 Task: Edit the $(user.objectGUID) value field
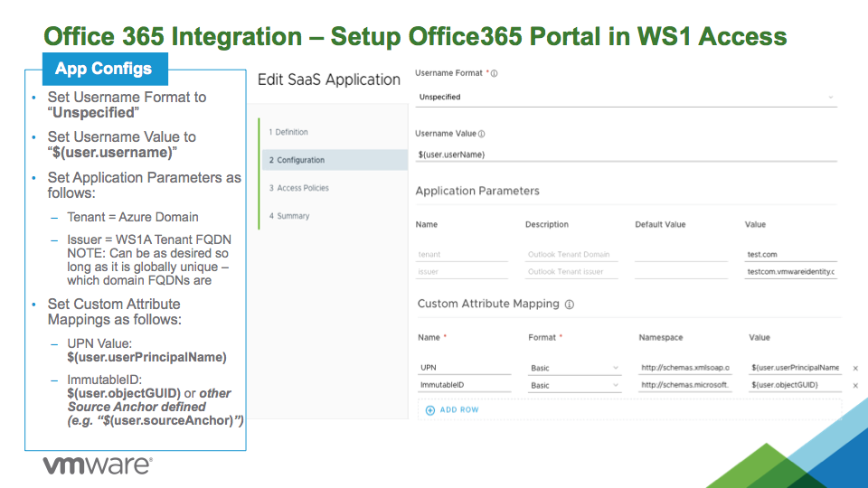pyautogui.click(x=795, y=385)
